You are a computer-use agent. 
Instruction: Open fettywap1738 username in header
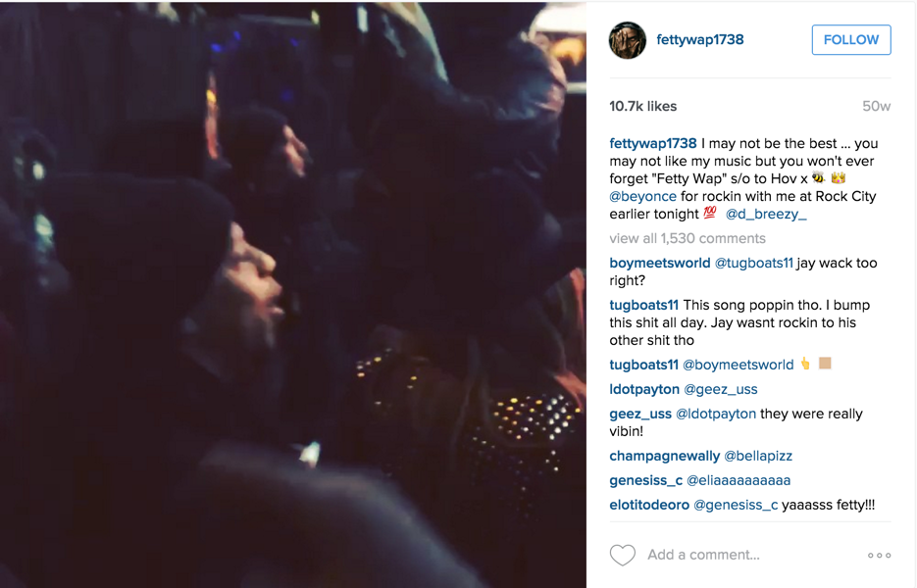point(700,40)
